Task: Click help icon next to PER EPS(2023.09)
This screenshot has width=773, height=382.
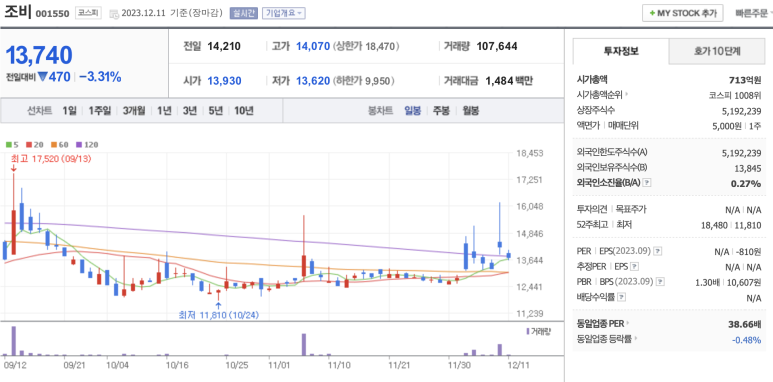Action: pyautogui.click(x=657, y=251)
